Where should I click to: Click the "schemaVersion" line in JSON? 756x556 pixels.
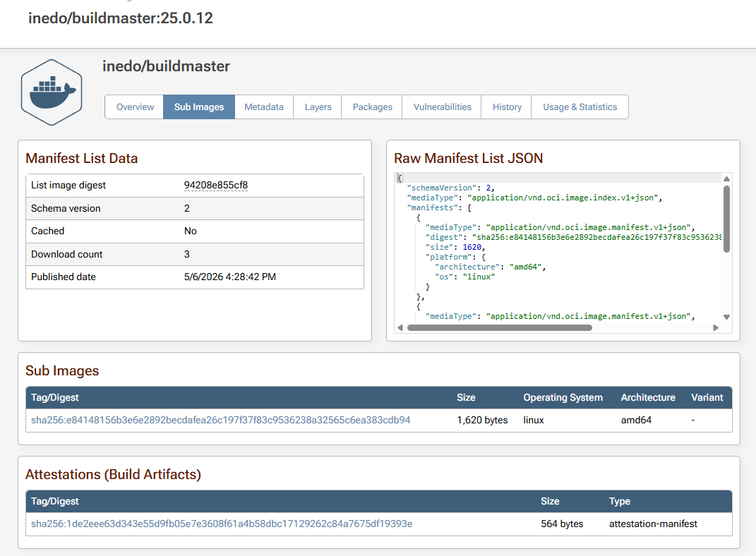[451, 188]
